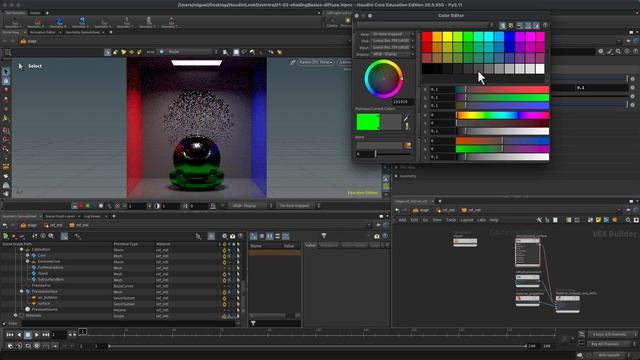Viewport: 640px width, 360px height.
Task: Click the Auto Update button at bottom right
Action: tap(609, 355)
